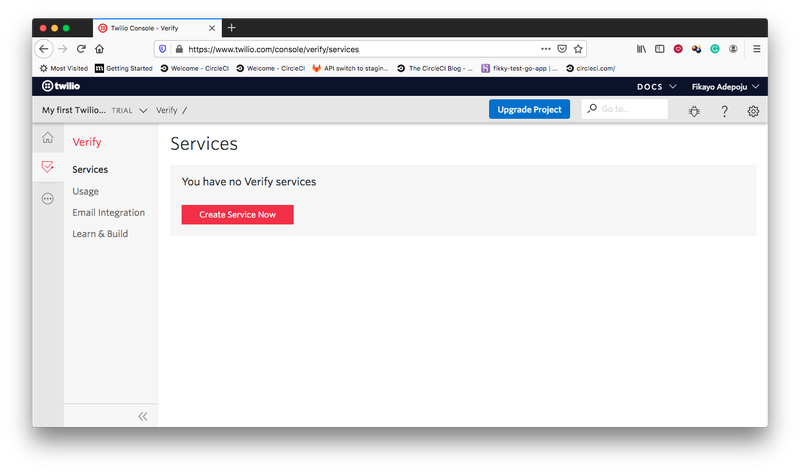This screenshot has width=800, height=473.
Task: Click Create Service Now button
Action: coord(237,214)
